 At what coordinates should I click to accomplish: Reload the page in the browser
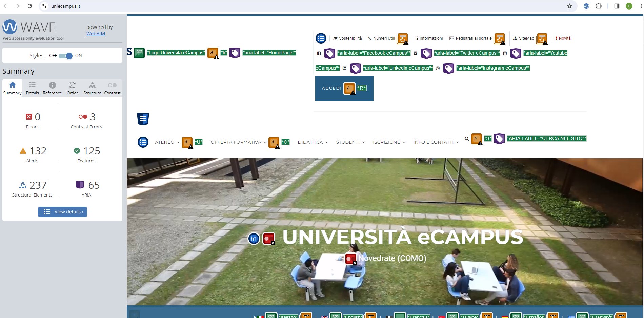click(x=30, y=6)
